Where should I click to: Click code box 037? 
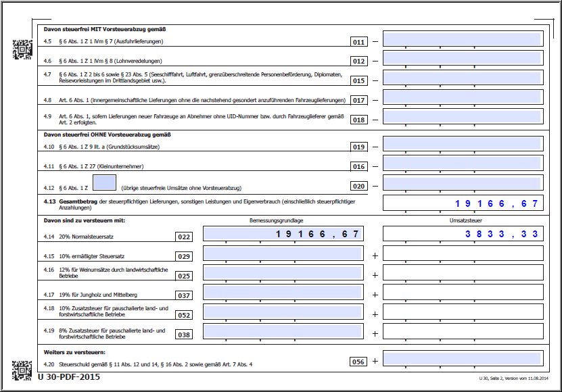tap(184, 295)
